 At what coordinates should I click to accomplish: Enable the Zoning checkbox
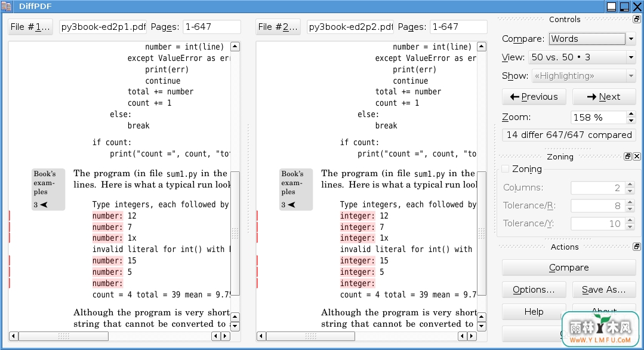click(x=506, y=169)
